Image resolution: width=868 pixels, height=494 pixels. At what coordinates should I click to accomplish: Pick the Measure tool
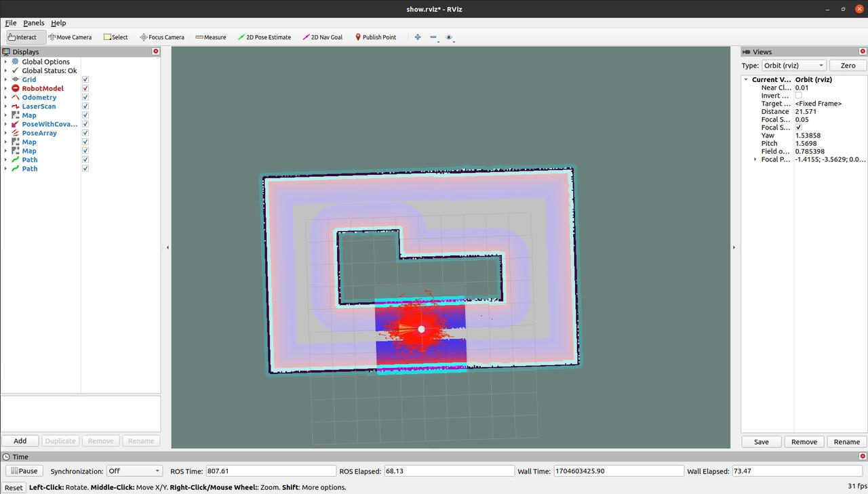coord(210,37)
